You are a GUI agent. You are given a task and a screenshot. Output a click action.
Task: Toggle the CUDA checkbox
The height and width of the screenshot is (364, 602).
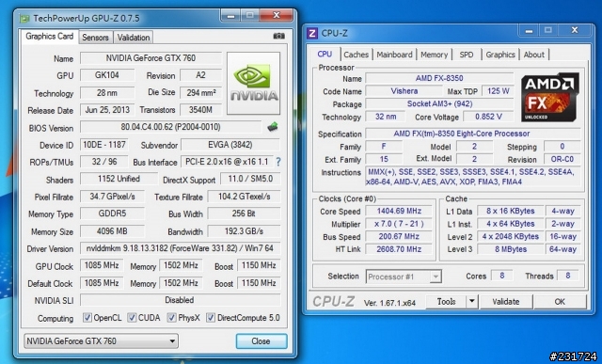pyautogui.click(x=132, y=318)
